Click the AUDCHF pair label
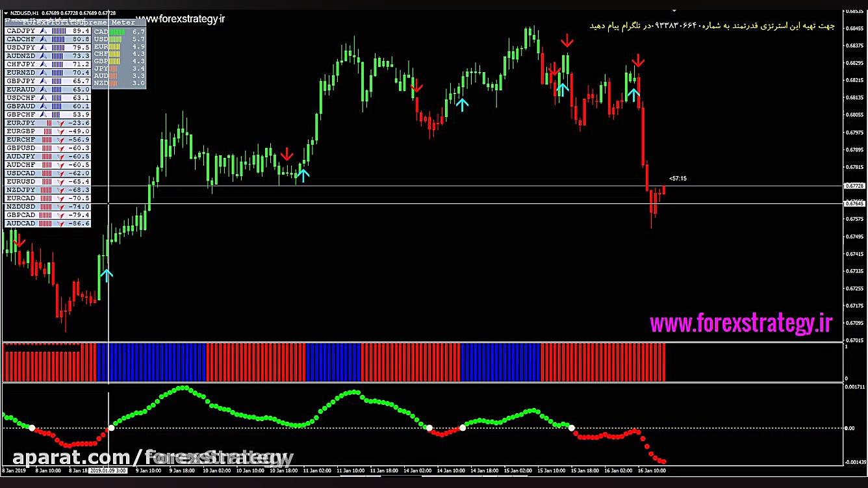Viewport: 868px width, 488px height. click(x=21, y=165)
